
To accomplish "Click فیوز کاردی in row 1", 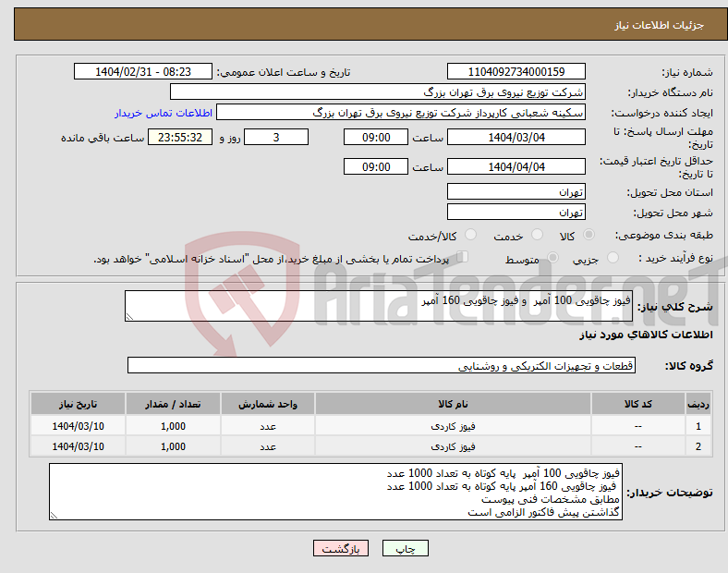I will click(453, 426).
